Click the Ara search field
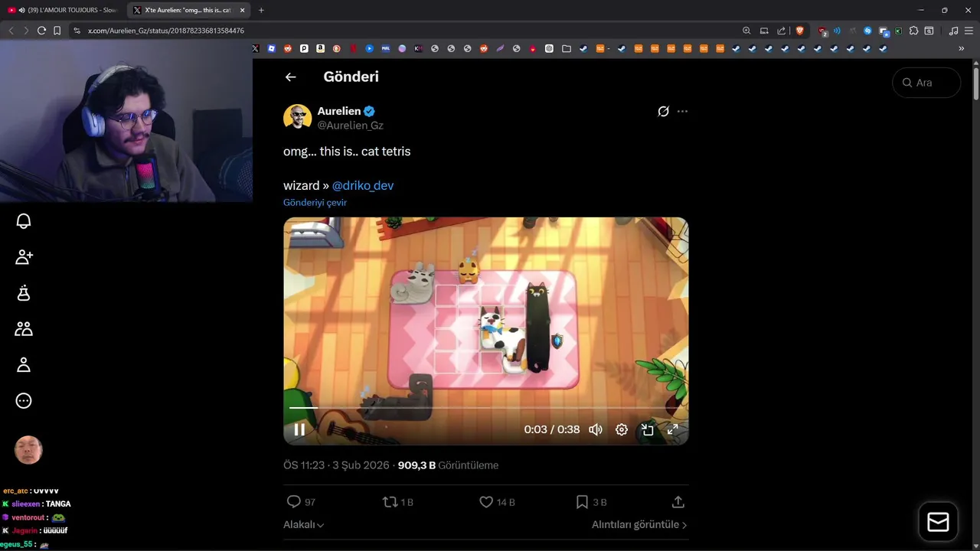This screenshot has height=551, width=980. [x=926, y=83]
